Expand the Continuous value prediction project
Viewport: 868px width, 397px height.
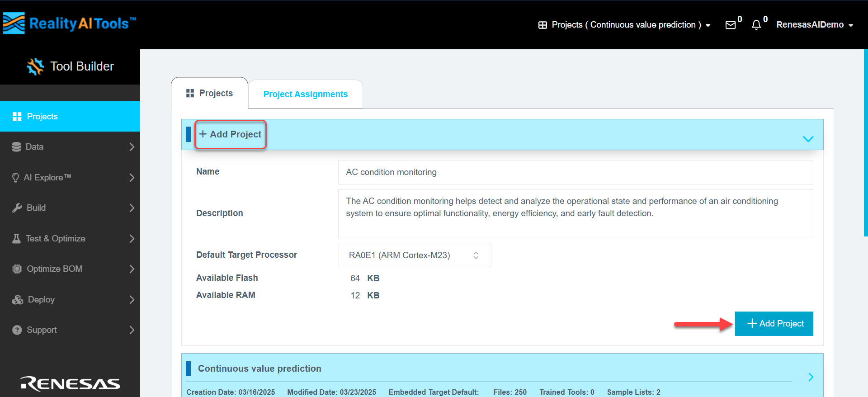point(811,377)
